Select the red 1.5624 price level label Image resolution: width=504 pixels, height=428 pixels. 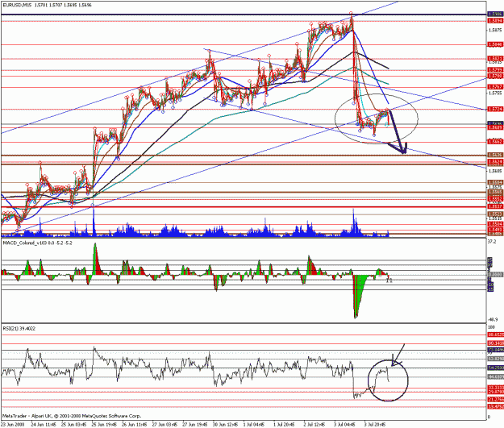[x=495, y=161]
